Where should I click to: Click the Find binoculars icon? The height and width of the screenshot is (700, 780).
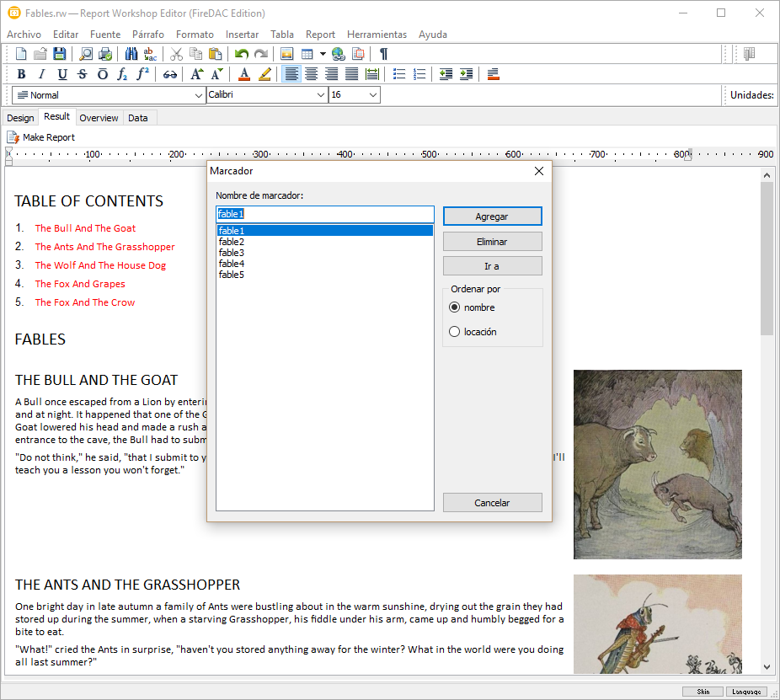131,54
